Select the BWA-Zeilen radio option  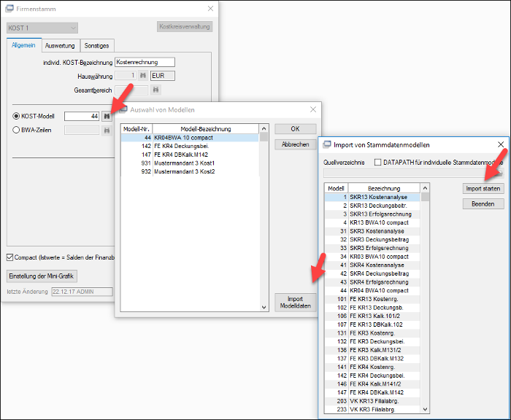(x=16, y=130)
